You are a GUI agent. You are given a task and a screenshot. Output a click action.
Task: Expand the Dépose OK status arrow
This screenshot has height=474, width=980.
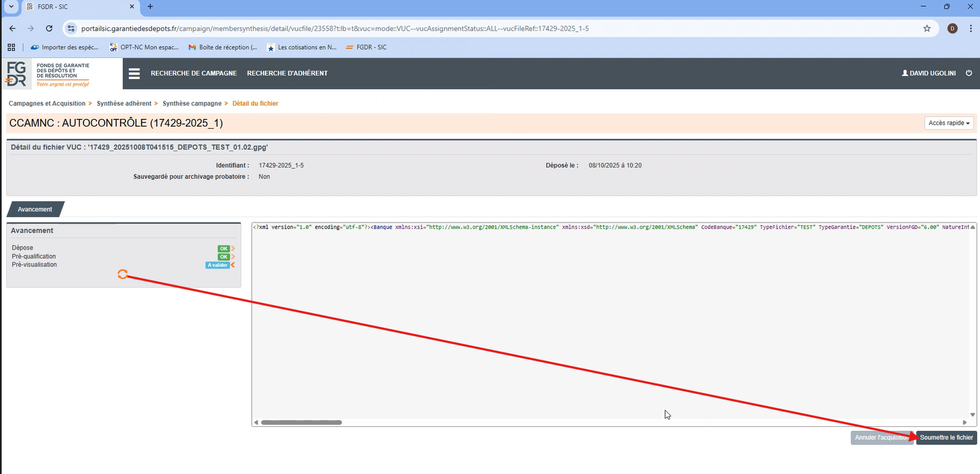233,248
